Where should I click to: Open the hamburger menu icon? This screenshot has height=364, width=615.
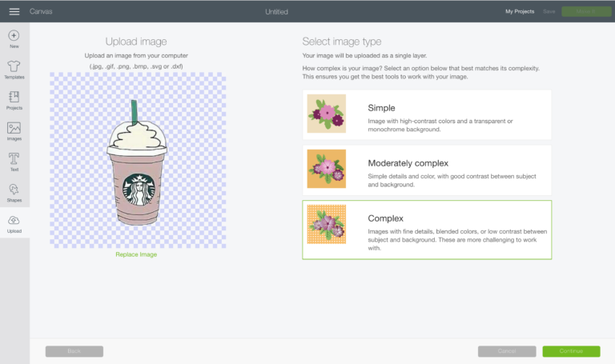coord(14,11)
